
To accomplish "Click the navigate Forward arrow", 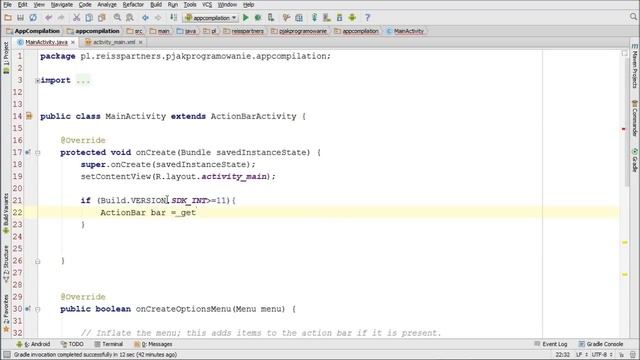I will coord(158,18).
